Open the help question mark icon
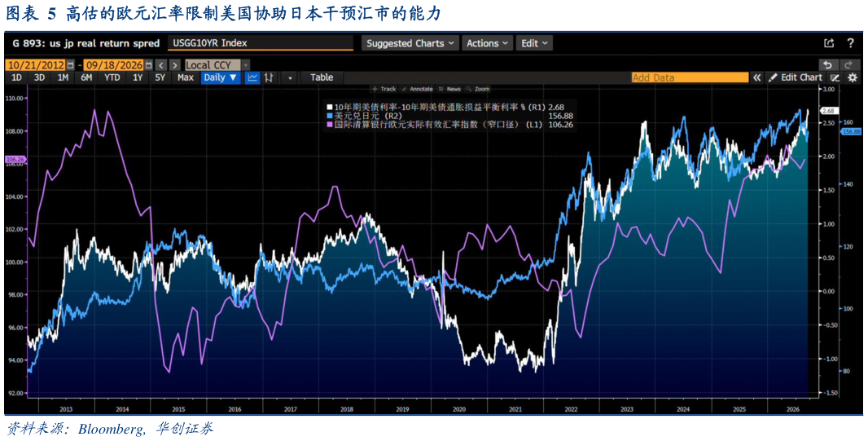This screenshot has height=441, width=868. (x=850, y=43)
